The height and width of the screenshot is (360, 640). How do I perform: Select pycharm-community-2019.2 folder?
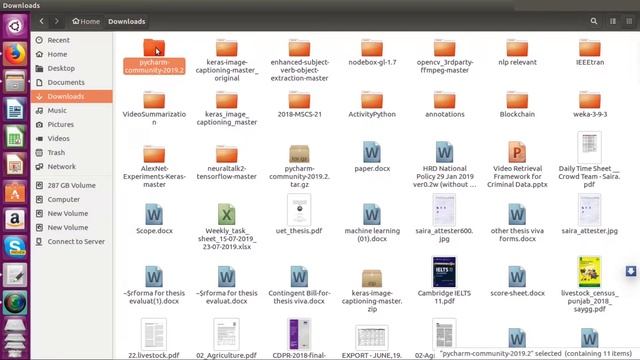[x=154, y=56]
